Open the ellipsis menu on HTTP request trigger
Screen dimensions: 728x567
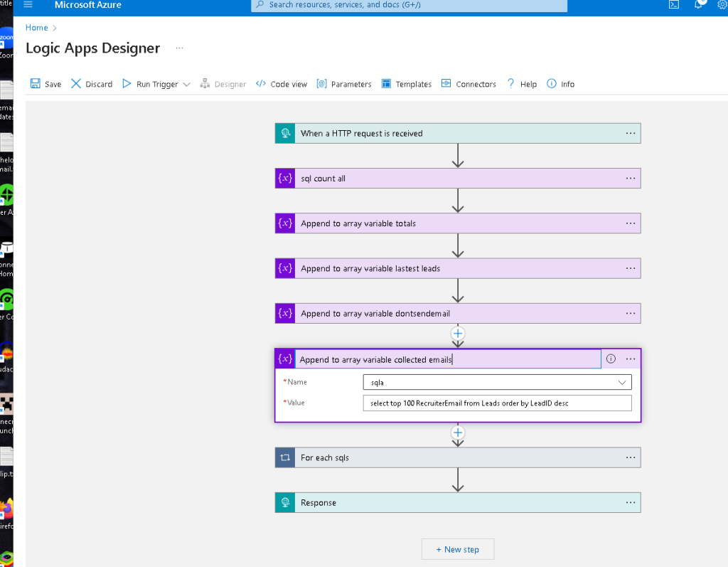[630, 133]
